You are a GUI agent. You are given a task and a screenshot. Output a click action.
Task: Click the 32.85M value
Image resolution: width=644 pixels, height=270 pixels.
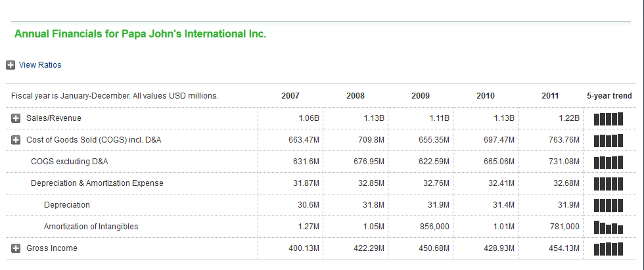371,183
